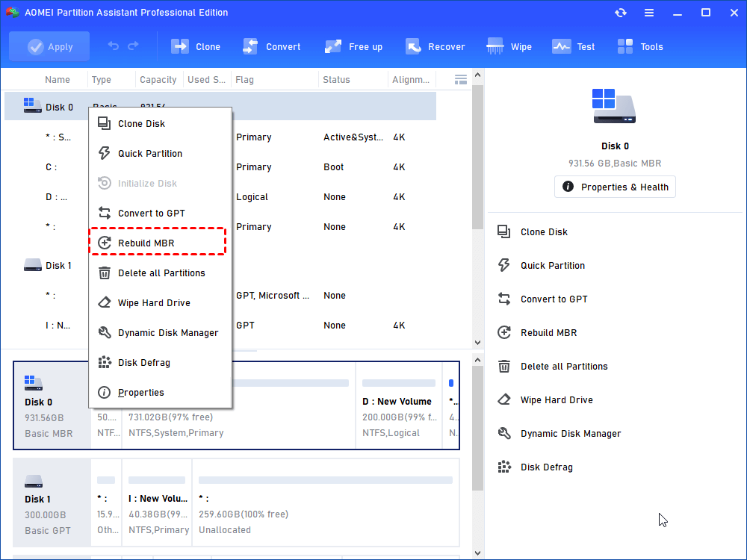Click the Wipe Hard Drive eraser icon in context menu
This screenshot has height=560, width=747.
pyautogui.click(x=105, y=303)
